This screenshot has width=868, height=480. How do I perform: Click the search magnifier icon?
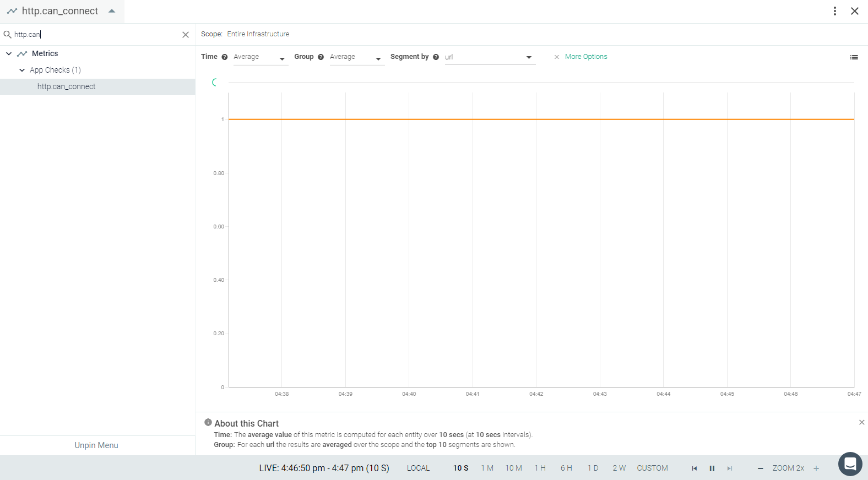tap(8, 34)
